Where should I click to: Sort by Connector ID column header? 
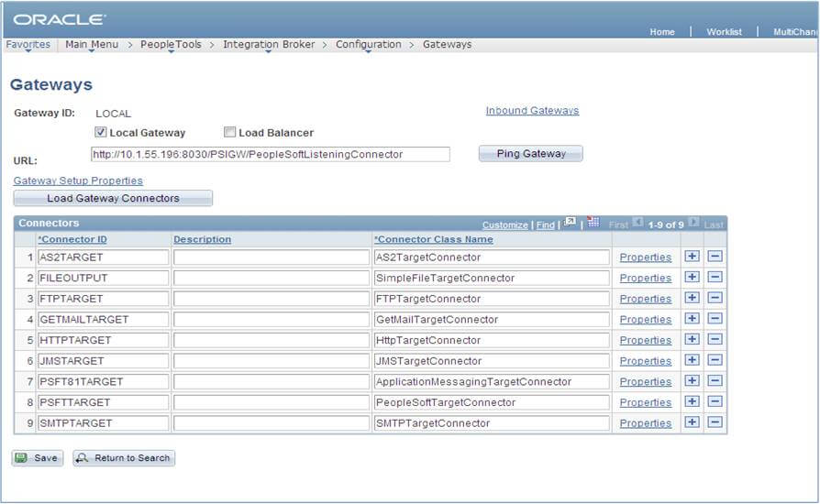coord(72,239)
